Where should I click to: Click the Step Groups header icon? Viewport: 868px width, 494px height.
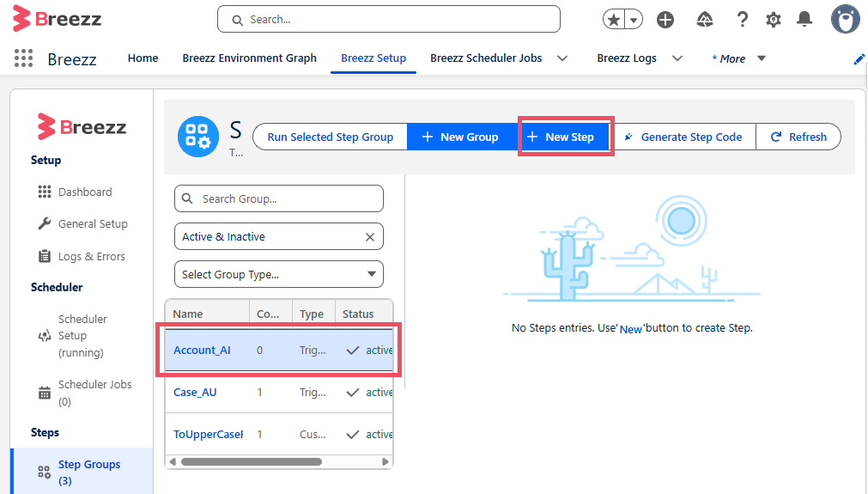[x=197, y=137]
